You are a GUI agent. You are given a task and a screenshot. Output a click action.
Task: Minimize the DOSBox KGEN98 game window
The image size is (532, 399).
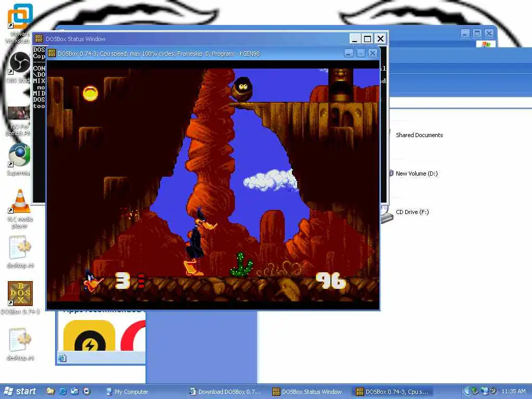coord(349,54)
